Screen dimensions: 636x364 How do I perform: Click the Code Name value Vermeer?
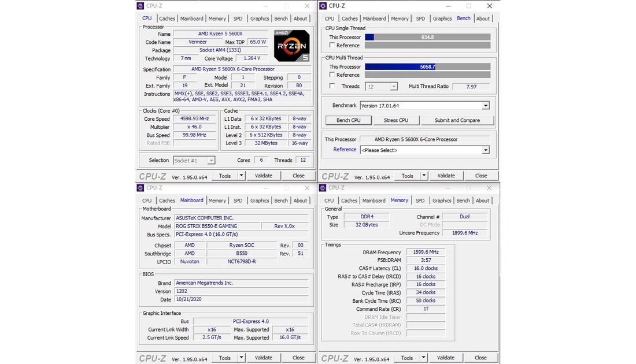click(198, 42)
